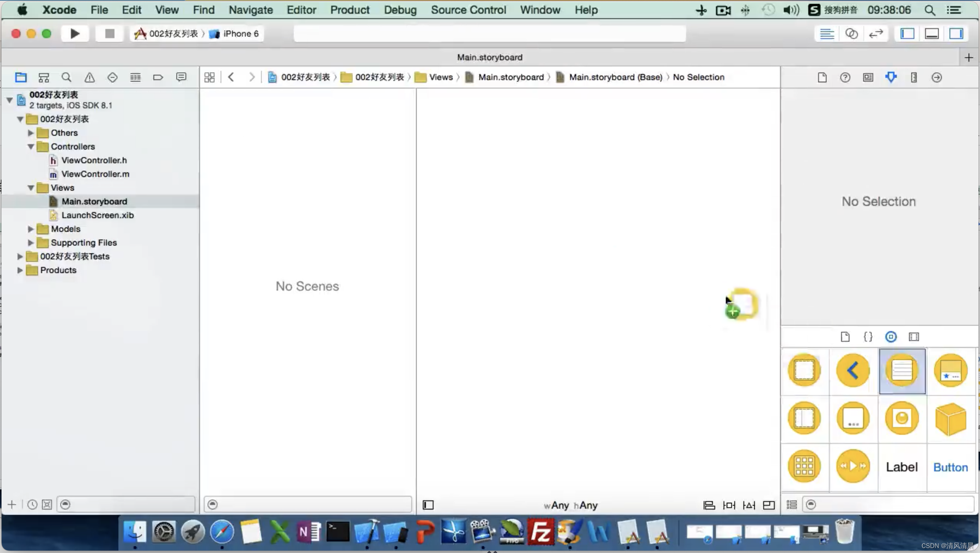Image resolution: width=980 pixels, height=553 pixels.
Task: Open LaunchScreen.xib file
Action: pos(98,215)
